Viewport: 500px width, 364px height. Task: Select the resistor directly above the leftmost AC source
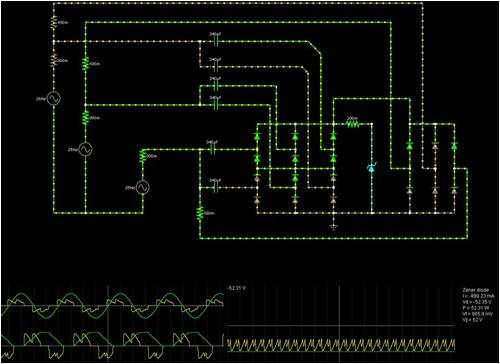(x=54, y=61)
